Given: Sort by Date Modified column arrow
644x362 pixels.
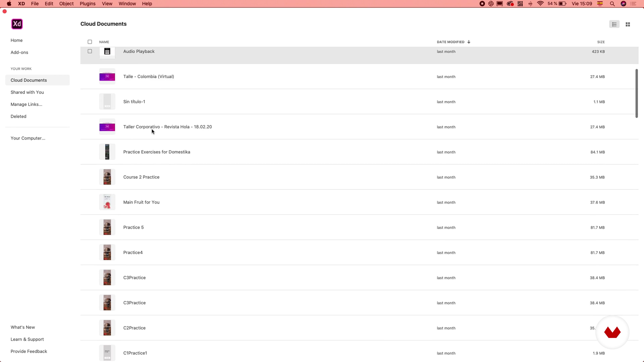Looking at the screenshot, I should (469, 42).
